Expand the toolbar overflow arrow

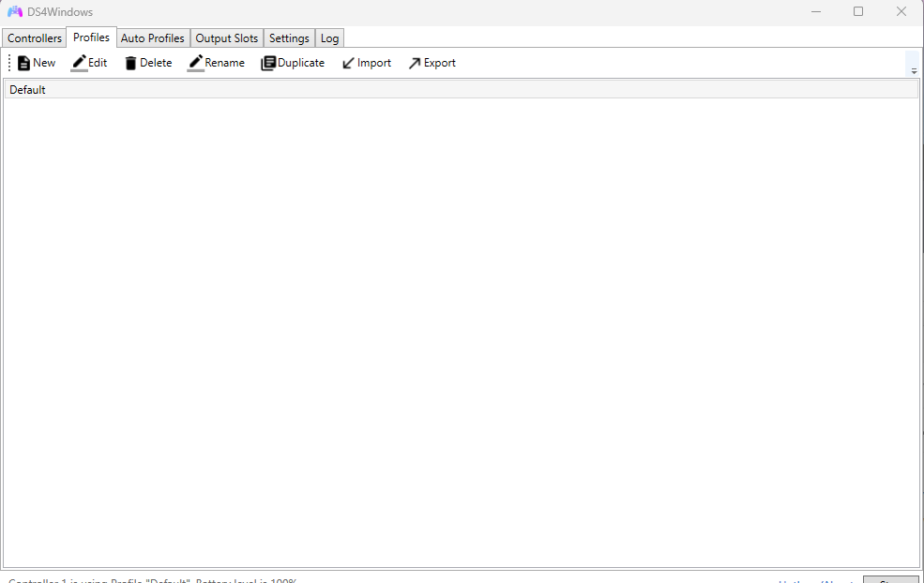pos(914,70)
